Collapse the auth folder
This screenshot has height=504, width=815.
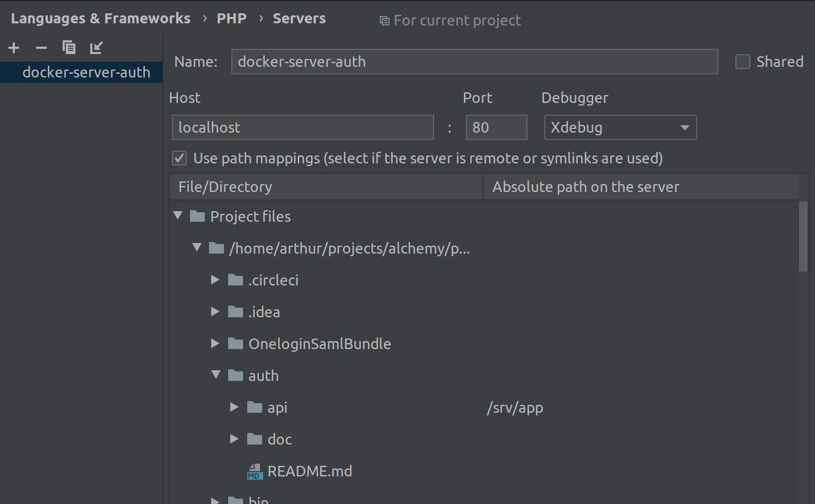coord(216,375)
